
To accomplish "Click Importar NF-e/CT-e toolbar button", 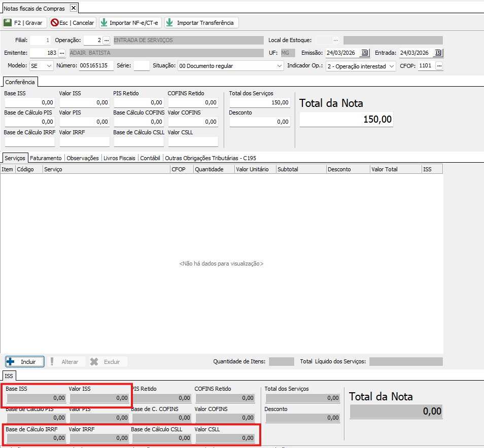I will tap(129, 23).
